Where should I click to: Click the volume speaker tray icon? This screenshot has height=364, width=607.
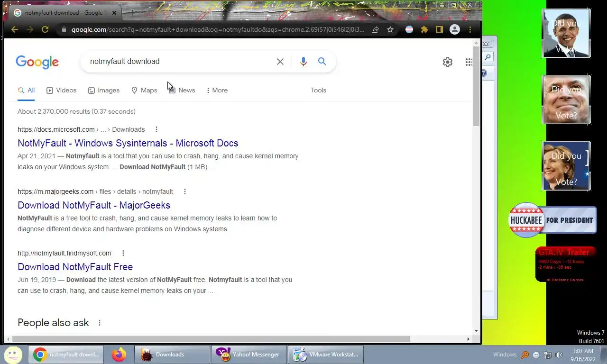click(x=559, y=355)
